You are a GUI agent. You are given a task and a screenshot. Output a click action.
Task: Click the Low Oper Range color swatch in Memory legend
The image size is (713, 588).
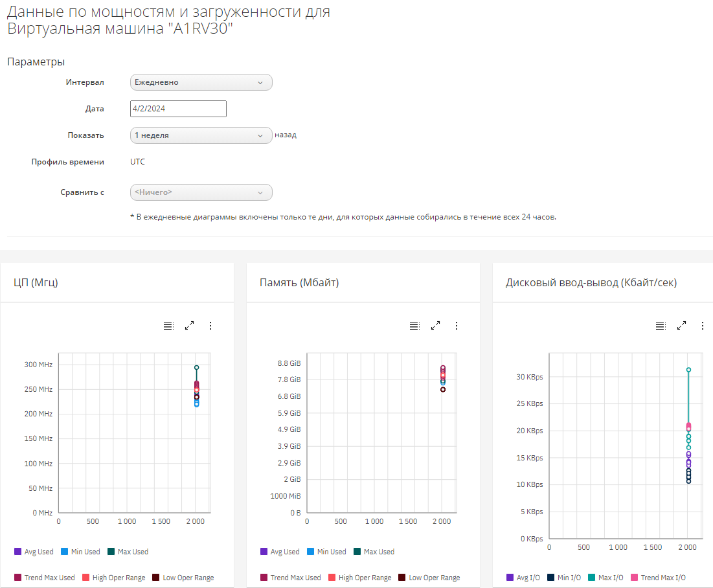402,578
